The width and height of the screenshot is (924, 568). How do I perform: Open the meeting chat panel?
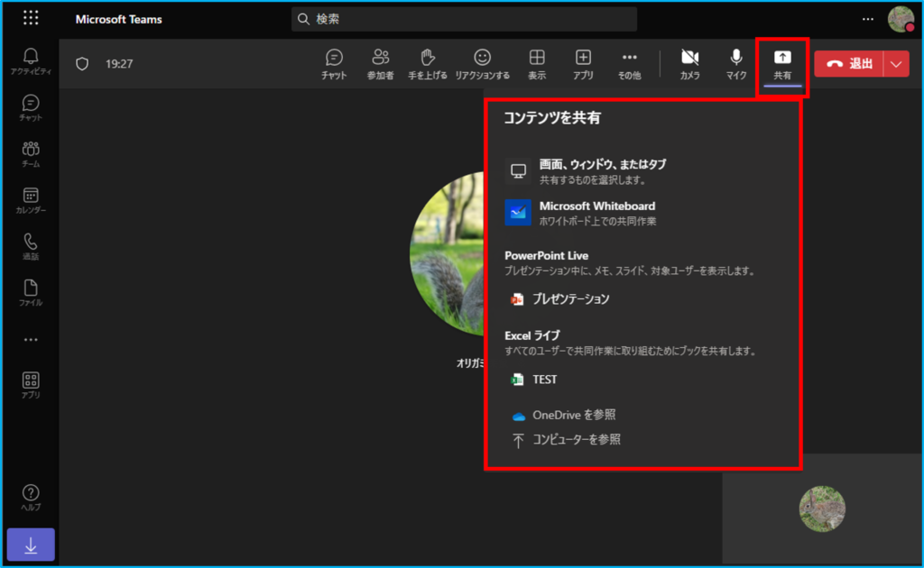click(x=334, y=64)
